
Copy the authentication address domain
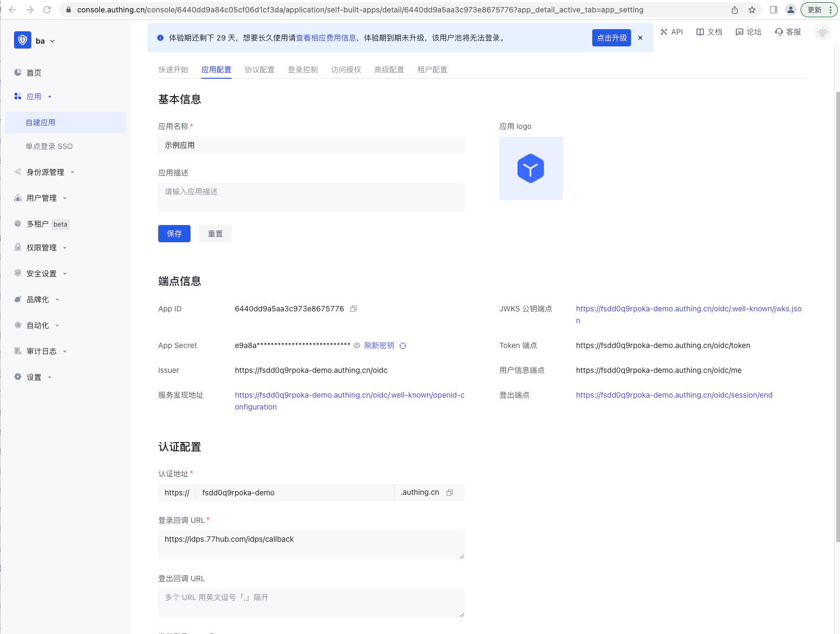[x=450, y=493]
